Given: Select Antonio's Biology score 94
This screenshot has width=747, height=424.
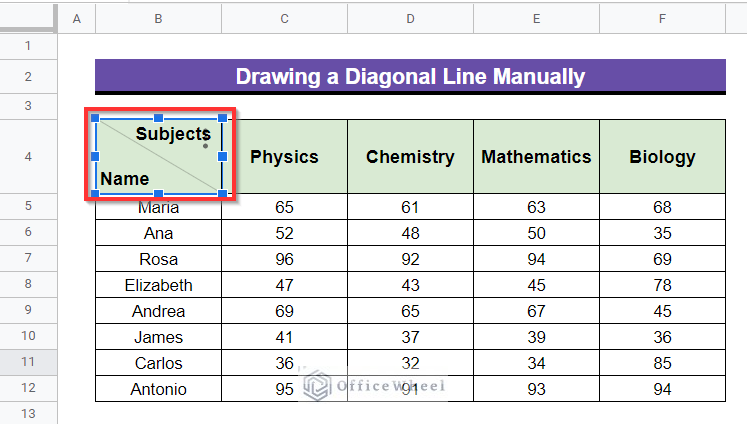Looking at the screenshot, I should click(662, 389).
